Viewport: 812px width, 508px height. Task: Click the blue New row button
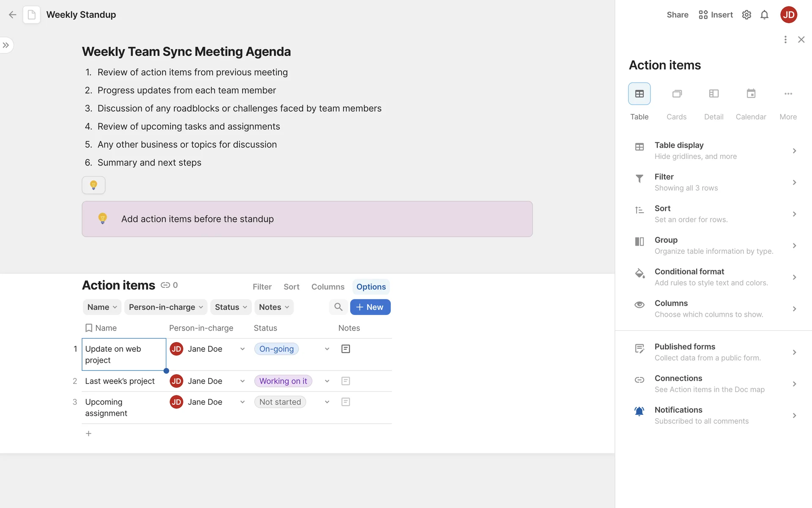tap(370, 307)
